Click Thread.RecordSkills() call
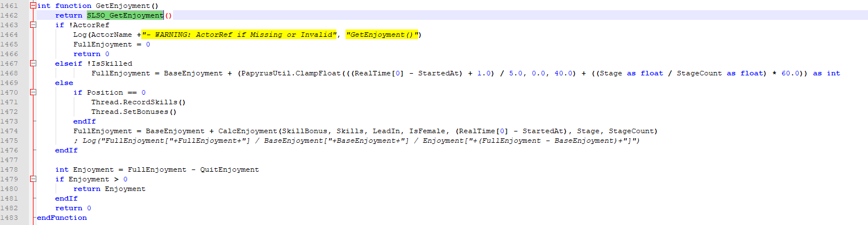The width and height of the screenshot is (868, 225). [138, 102]
